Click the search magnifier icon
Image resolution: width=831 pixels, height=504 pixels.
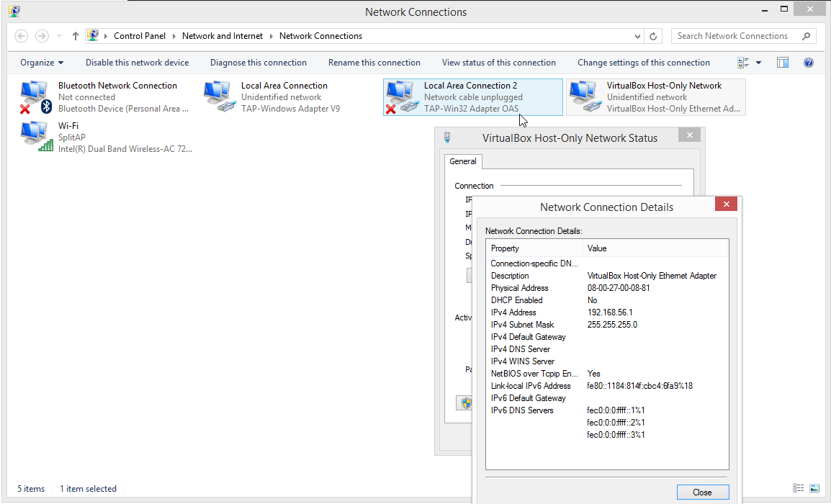pos(806,36)
